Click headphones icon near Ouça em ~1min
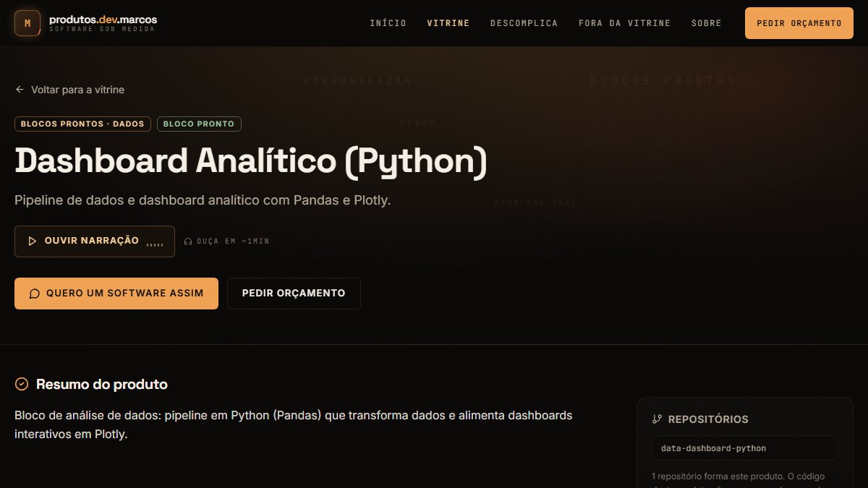Screen dimensions: 868x488 [x=188, y=241]
